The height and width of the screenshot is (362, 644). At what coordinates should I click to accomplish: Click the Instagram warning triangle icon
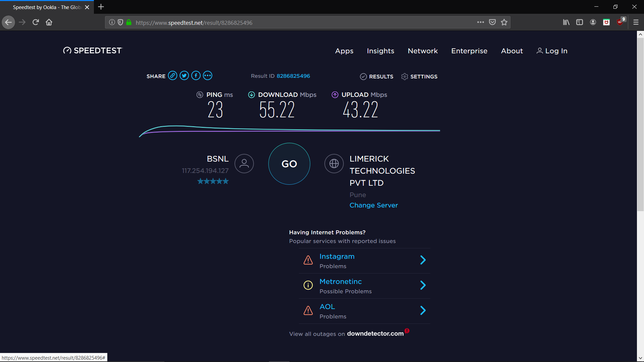pos(308,259)
